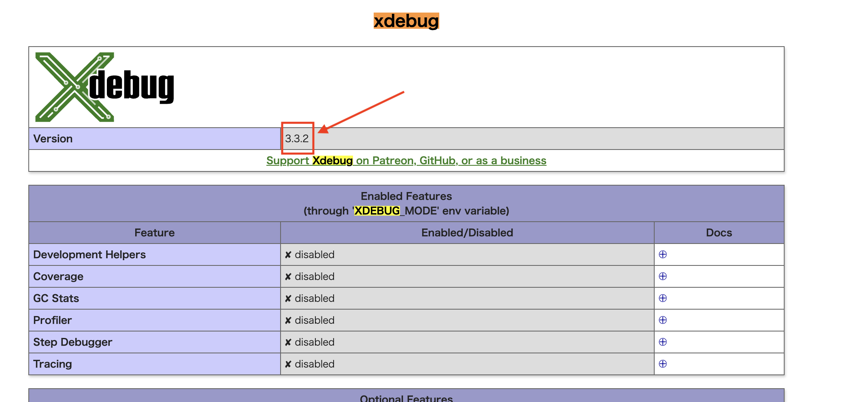Open docs icon for GC Stats

pos(663,298)
